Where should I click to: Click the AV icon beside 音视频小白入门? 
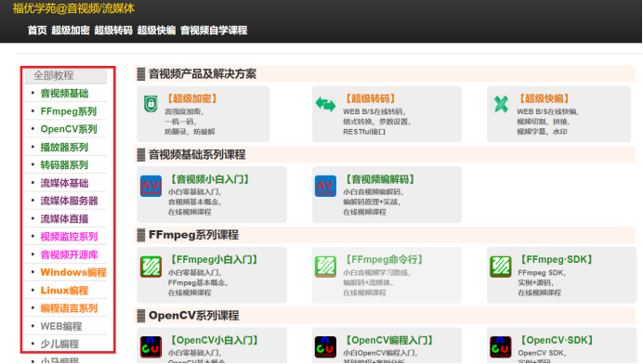coord(151,186)
